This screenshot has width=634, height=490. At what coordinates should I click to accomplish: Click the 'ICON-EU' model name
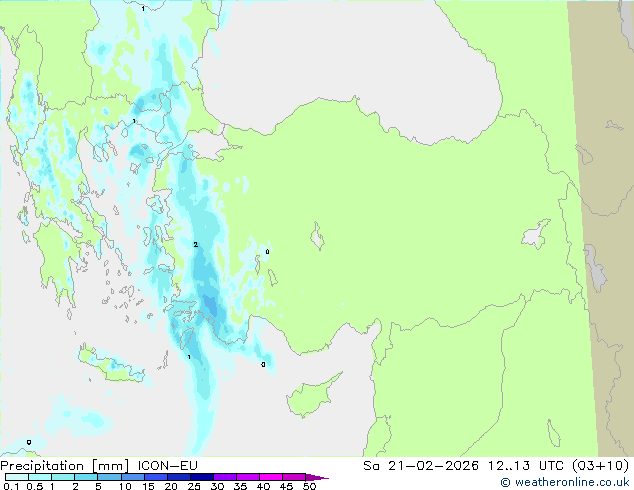167,466
